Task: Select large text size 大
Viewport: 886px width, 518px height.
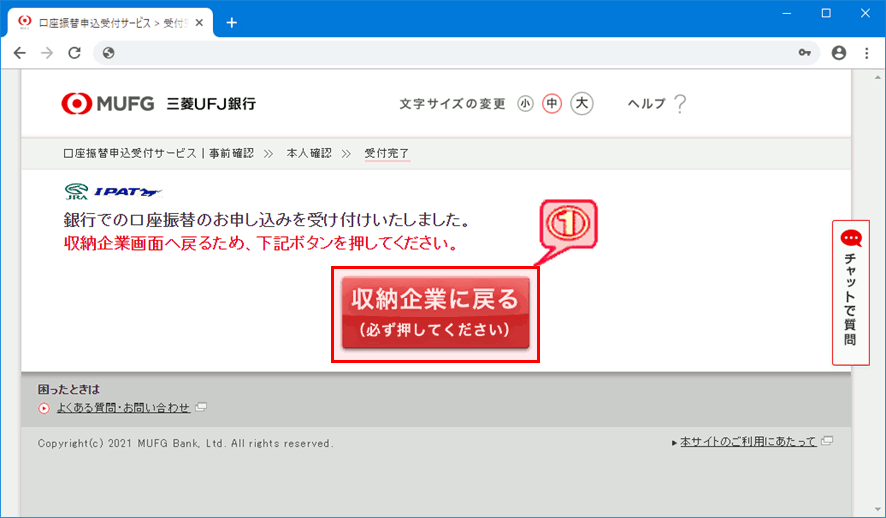Action: [x=582, y=104]
